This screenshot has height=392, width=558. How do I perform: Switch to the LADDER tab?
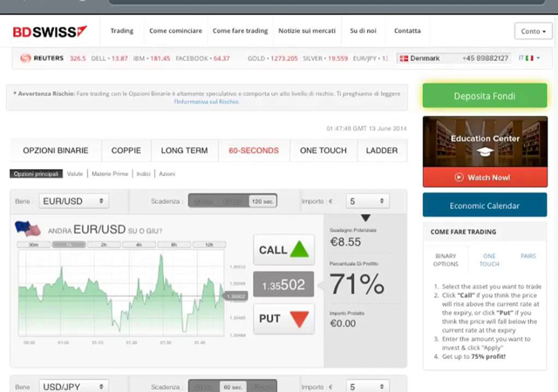382,151
